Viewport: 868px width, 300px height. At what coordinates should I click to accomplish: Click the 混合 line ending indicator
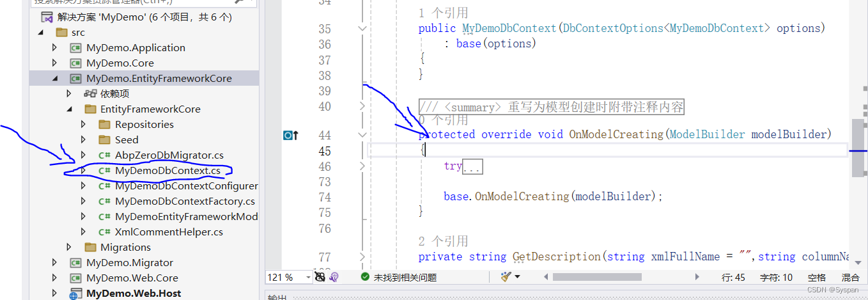pos(850,277)
